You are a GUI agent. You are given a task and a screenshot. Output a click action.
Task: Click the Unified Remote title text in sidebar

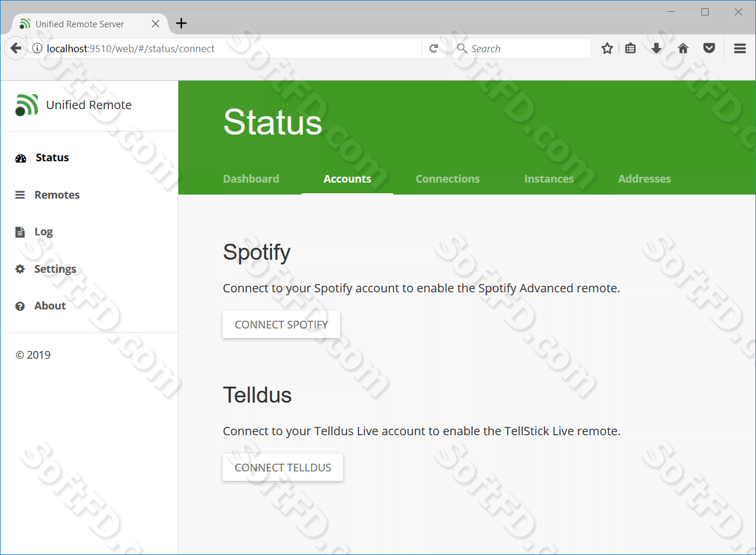click(89, 105)
